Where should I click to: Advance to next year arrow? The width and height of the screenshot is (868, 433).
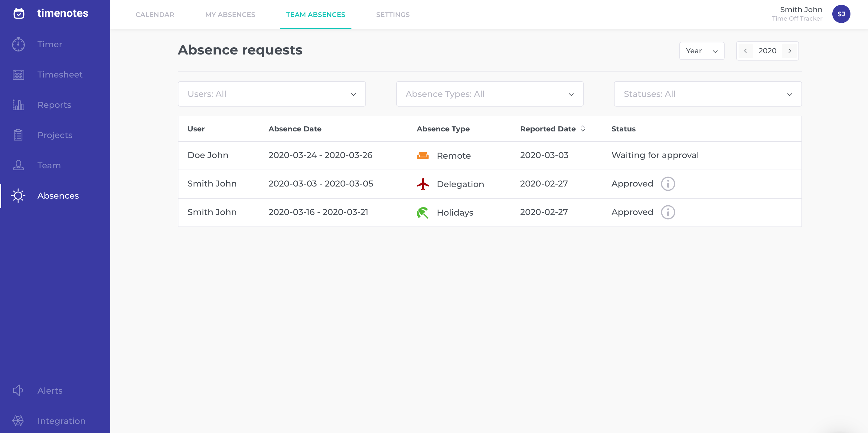click(789, 51)
